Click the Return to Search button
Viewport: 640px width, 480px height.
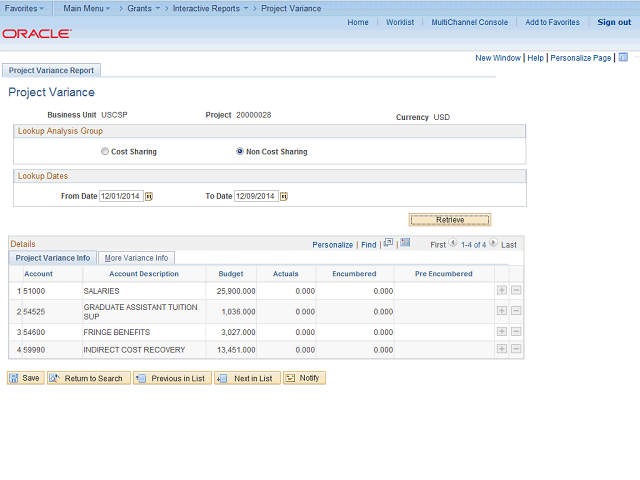(87, 378)
